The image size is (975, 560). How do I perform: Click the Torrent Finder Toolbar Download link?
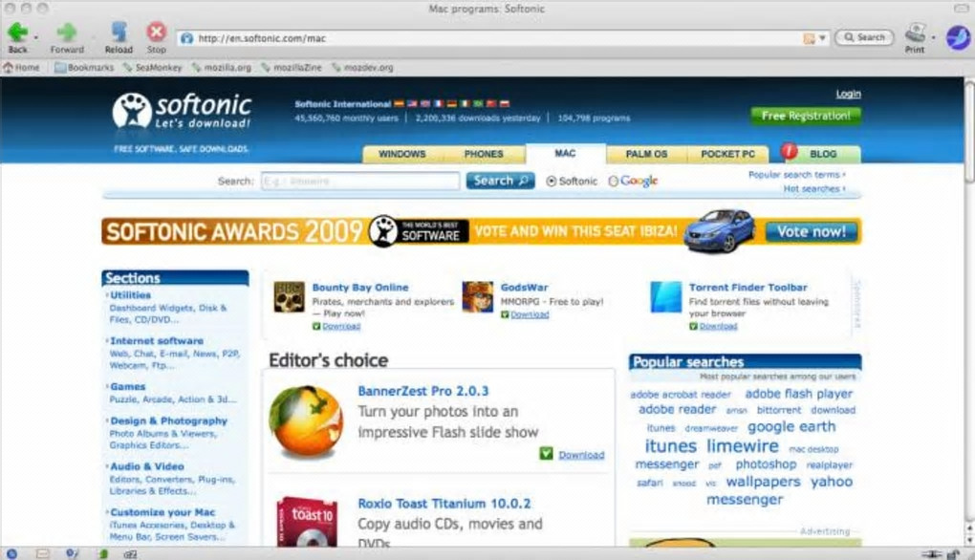[718, 326]
